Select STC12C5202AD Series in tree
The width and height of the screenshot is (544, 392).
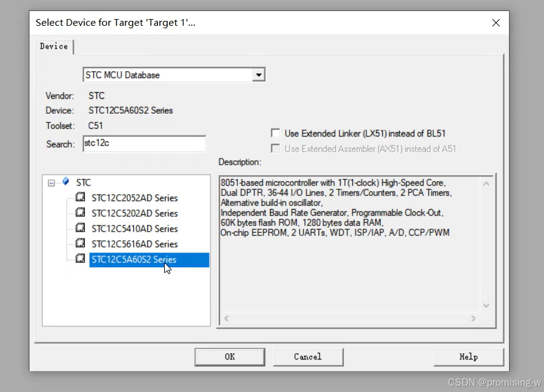135,213
